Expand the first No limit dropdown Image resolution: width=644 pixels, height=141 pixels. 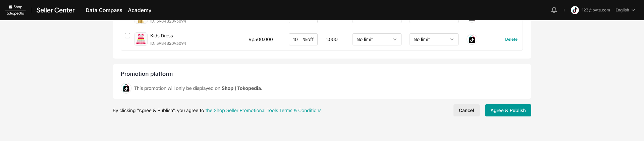[x=377, y=39]
